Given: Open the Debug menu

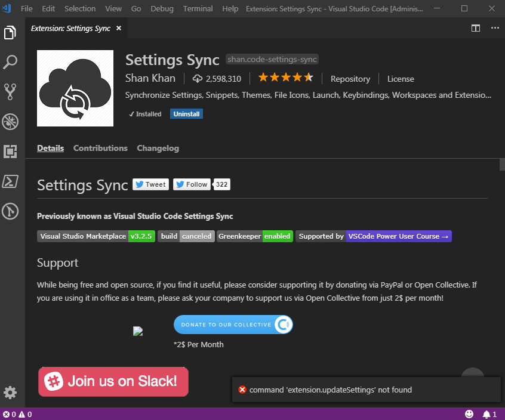Looking at the screenshot, I should point(162,9).
